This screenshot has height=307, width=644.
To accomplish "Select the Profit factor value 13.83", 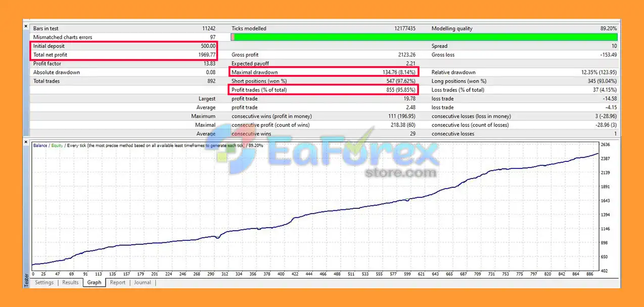I will (209, 64).
